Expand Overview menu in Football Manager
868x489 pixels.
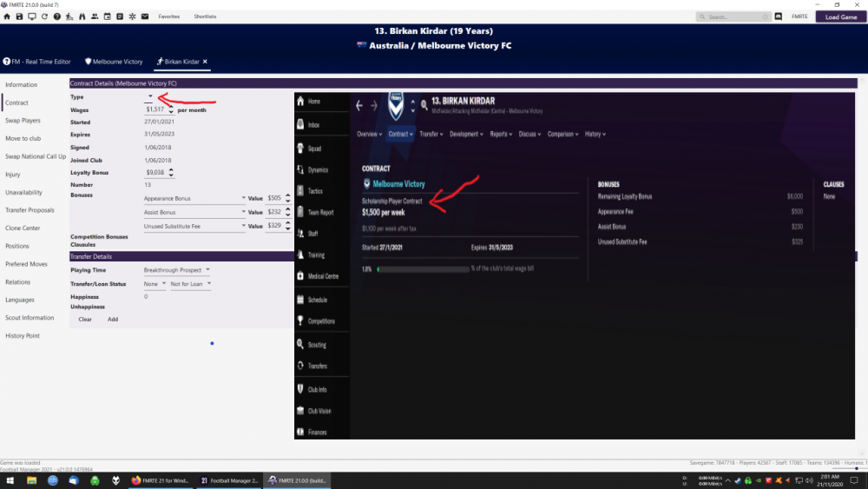(x=370, y=134)
